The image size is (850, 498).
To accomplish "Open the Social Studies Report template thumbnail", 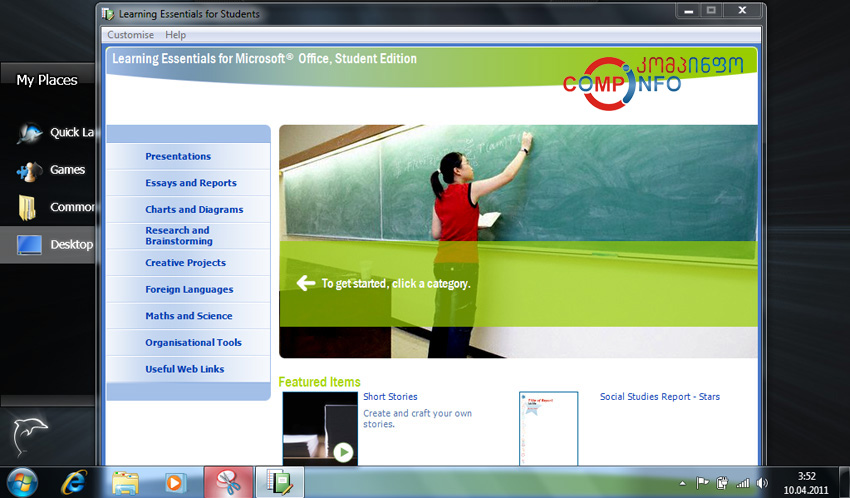I will [549, 428].
